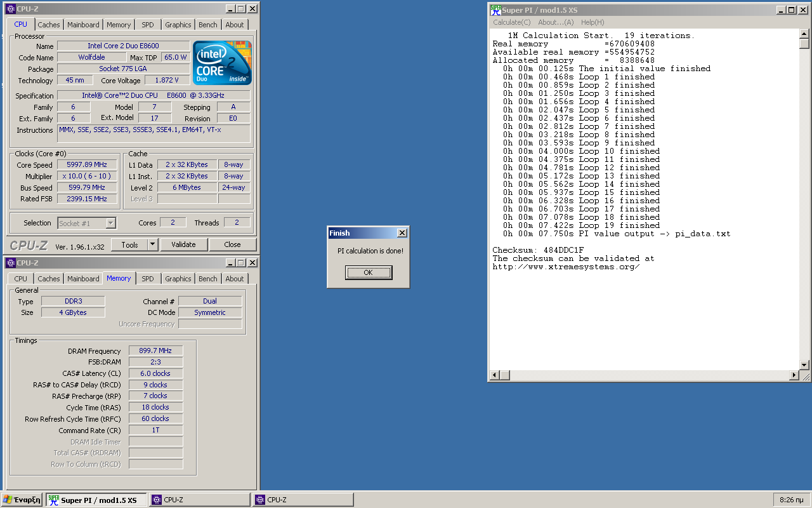Open Graphics tab in bottom CPU-Z window
The width and height of the screenshot is (812, 508).
tap(178, 279)
